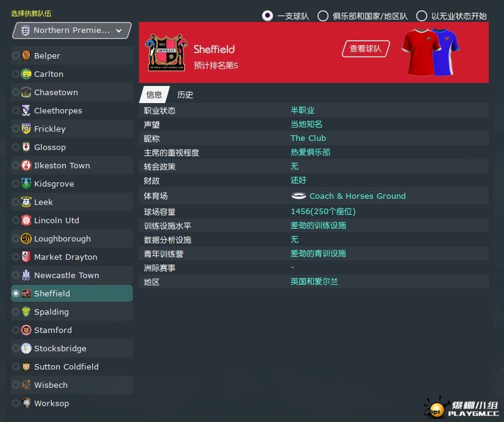This screenshot has width=504, height=422.
Task: Click the Sheffield club crest in banner
Action: 166,52
